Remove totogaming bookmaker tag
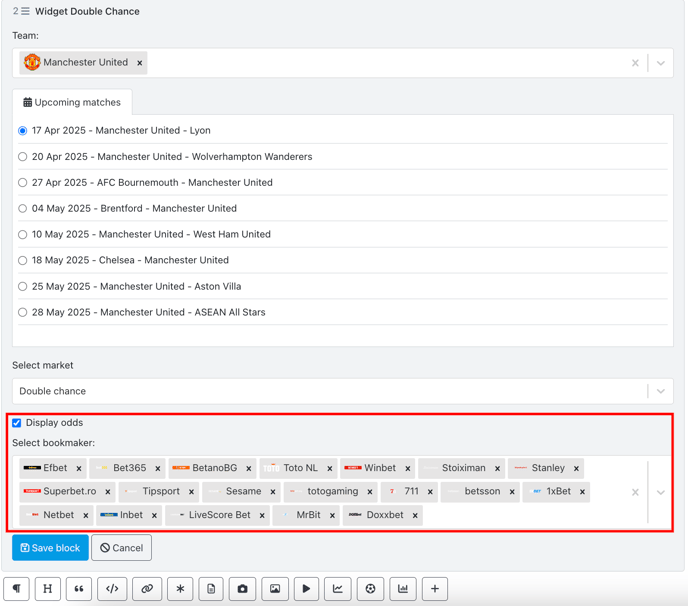 tap(370, 492)
